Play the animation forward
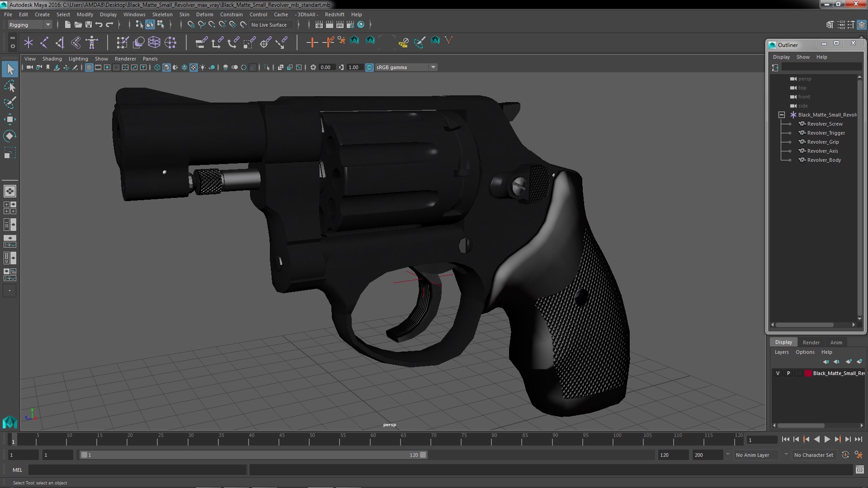Viewport: 868px width, 488px height. 827,439
